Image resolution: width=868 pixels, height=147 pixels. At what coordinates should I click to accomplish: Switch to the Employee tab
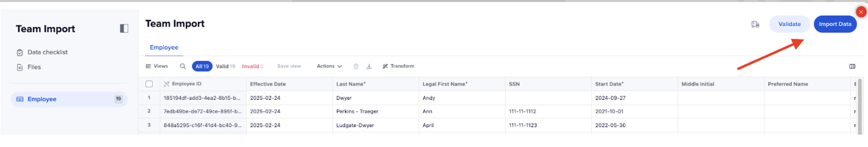click(164, 48)
